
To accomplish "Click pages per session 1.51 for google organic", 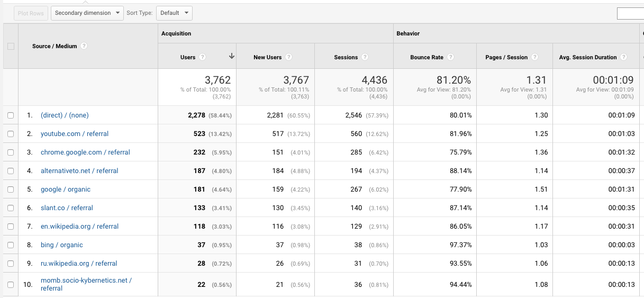I will tap(541, 189).
